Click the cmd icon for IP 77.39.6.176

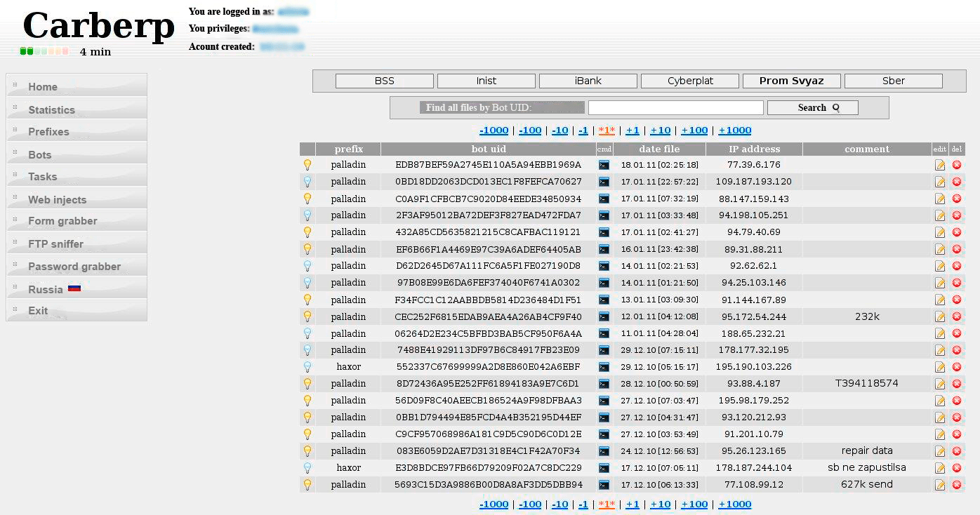[604, 165]
